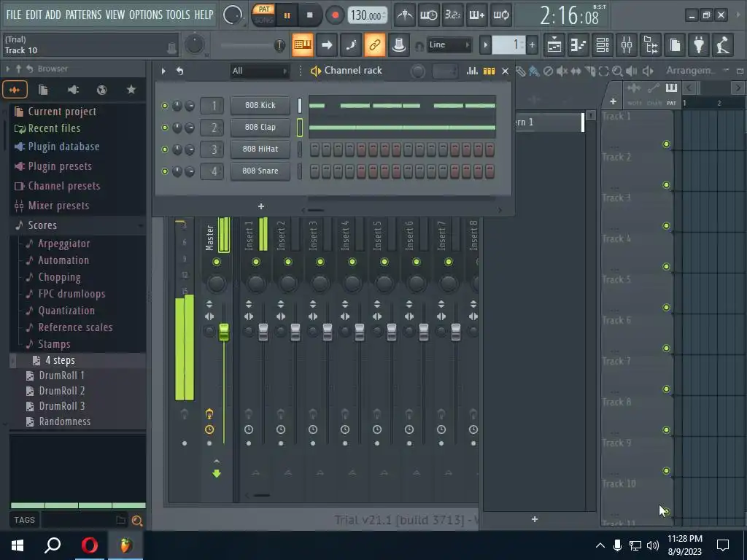Click the 808 Kick channel button
This screenshot has height=560, width=747.
pos(260,105)
